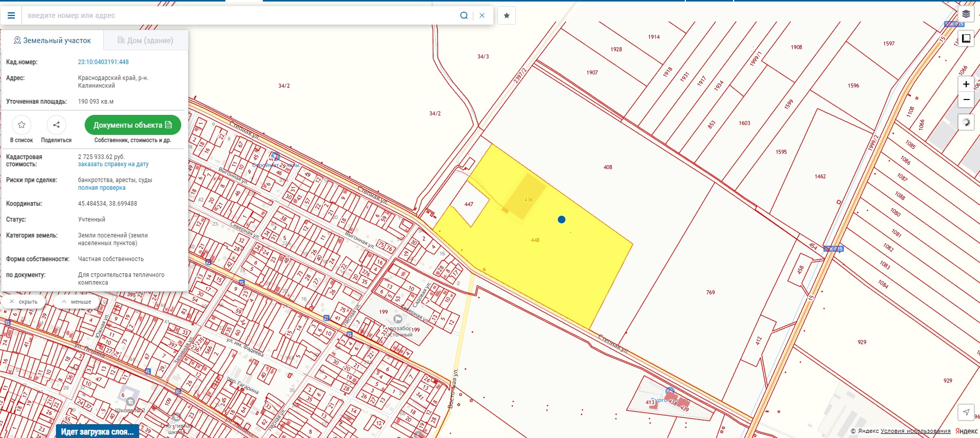Open the hamburger menu
This screenshot has height=438, width=980.
pos(11,15)
